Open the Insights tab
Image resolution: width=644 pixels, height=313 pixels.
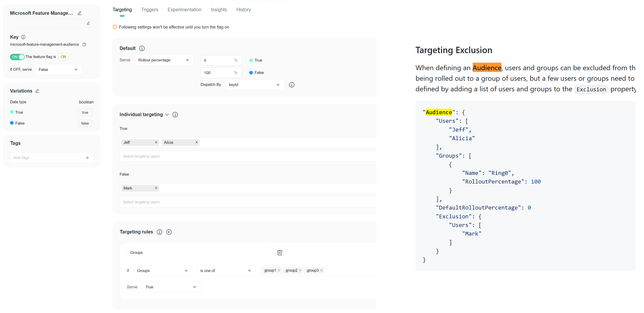[219, 10]
